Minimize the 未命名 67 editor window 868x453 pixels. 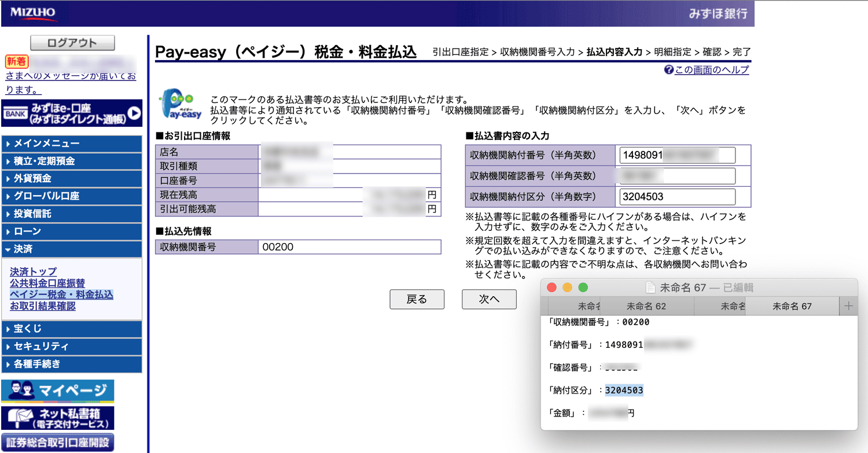point(567,288)
